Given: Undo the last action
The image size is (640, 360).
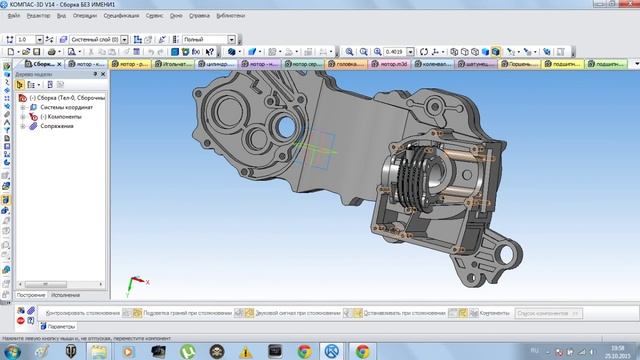Looking at the screenshot, I should (151, 52).
